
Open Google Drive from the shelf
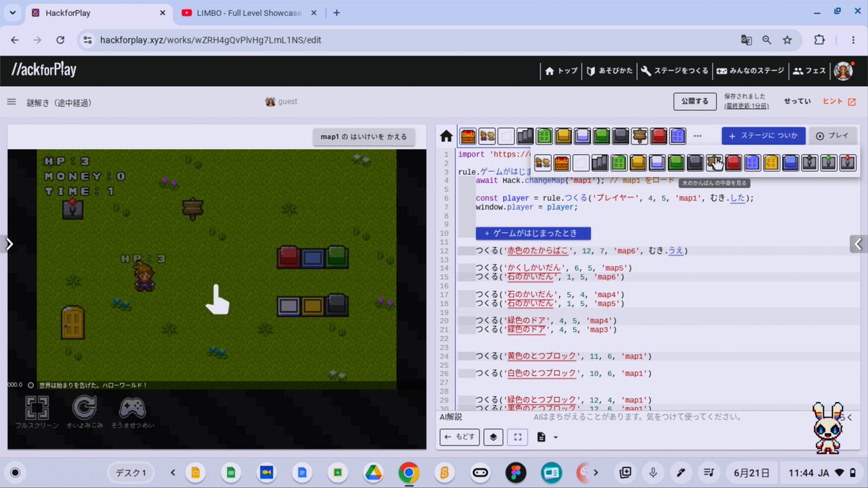coord(373,473)
